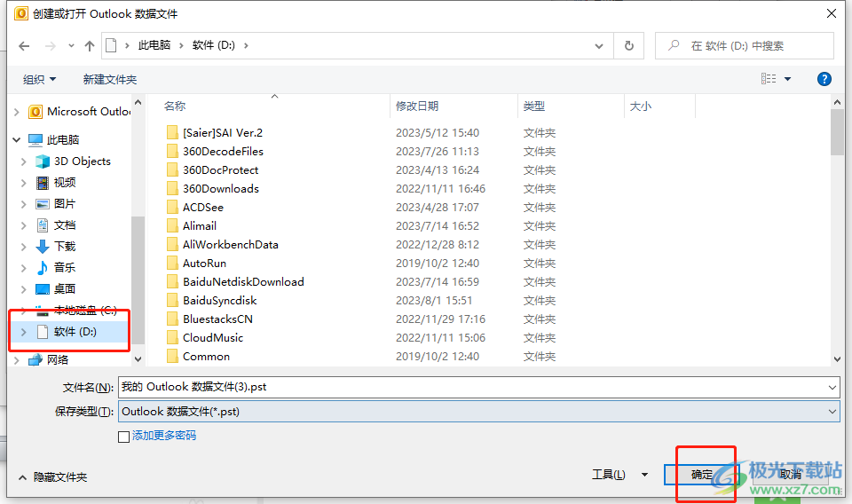Expand the 桌面 tree node

coord(23,289)
